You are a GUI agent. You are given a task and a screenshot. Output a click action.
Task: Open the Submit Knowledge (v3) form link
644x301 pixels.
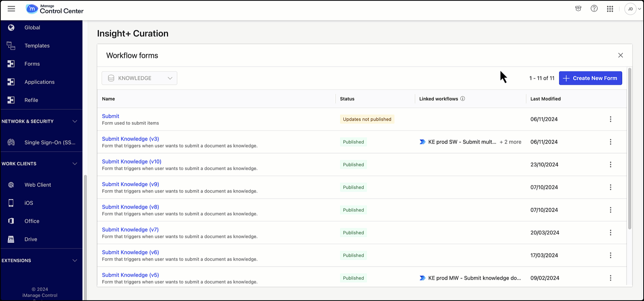[130, 139]
